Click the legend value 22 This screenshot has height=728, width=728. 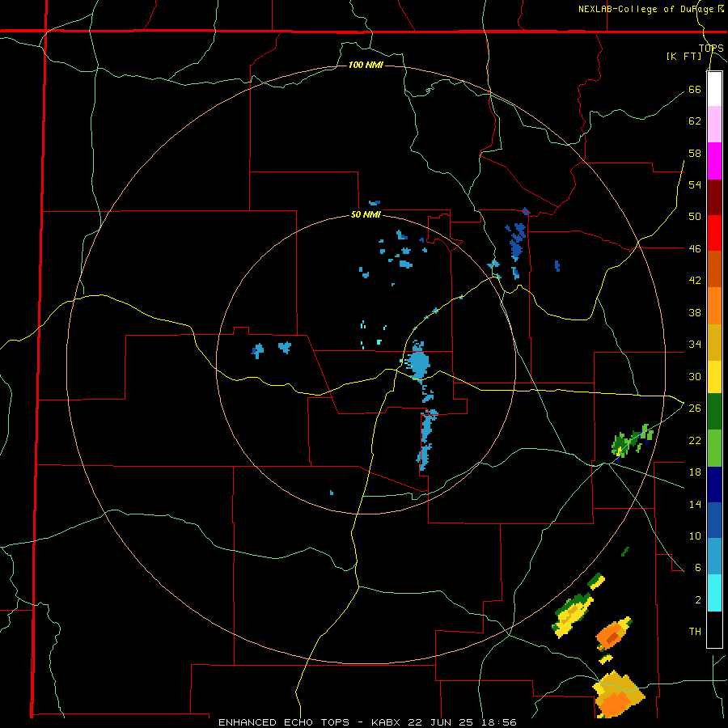695,440
